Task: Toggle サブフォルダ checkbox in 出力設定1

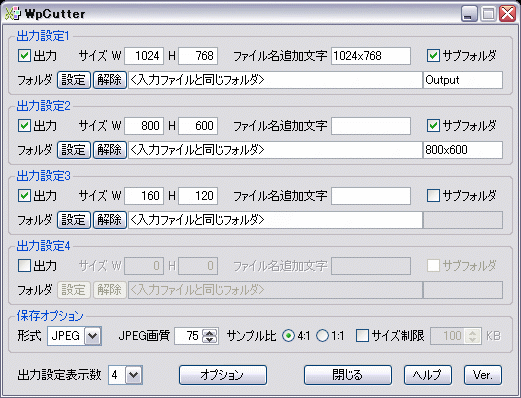Action: [433, 56]
